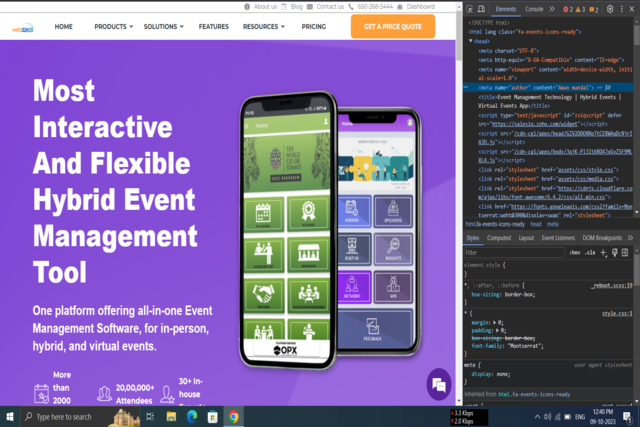This screenshot has width=640, height=427.
Task: Open Task View on the taskbar
Action: coord(150,417)
